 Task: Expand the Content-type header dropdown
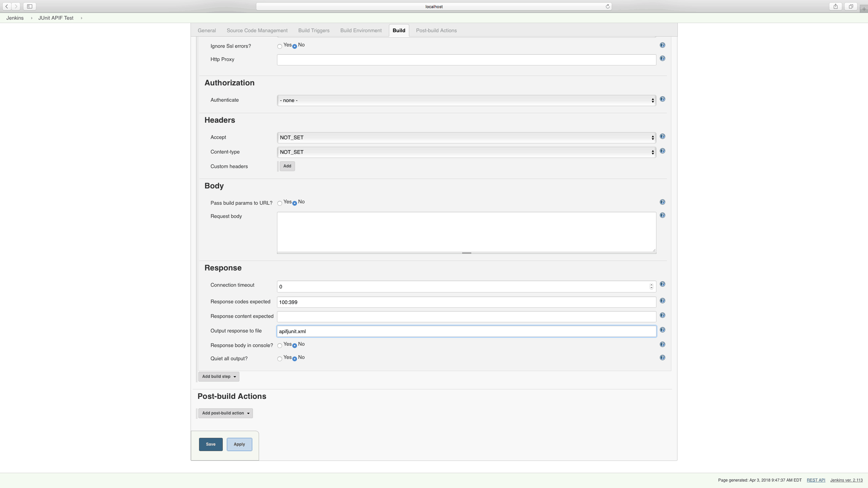point(652,151)
